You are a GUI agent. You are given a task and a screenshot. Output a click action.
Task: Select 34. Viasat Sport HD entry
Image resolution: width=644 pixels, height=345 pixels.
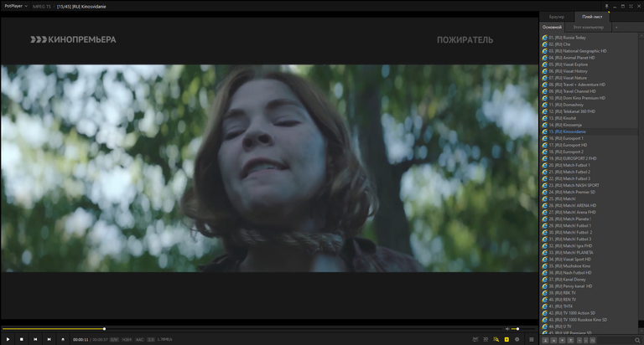pos(589,260)
